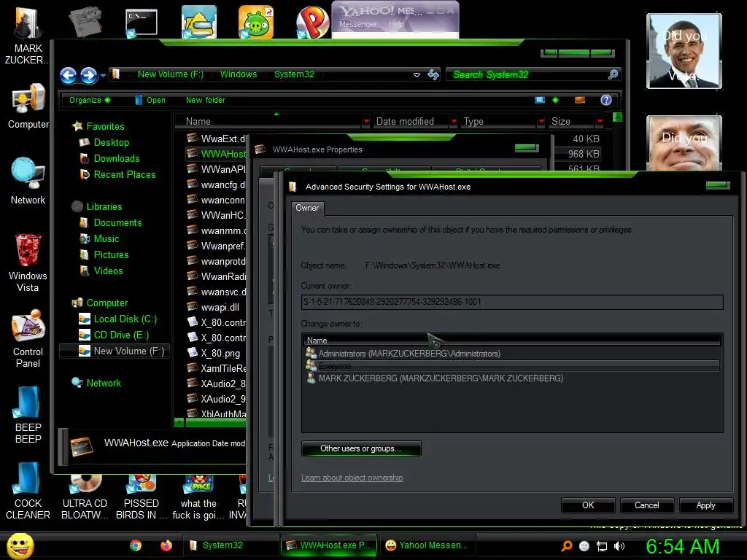Viewport: 747px width, 560px height.
Task: Open the PISSED BIRDS IN... desktop icon
Action: (142, 497)
